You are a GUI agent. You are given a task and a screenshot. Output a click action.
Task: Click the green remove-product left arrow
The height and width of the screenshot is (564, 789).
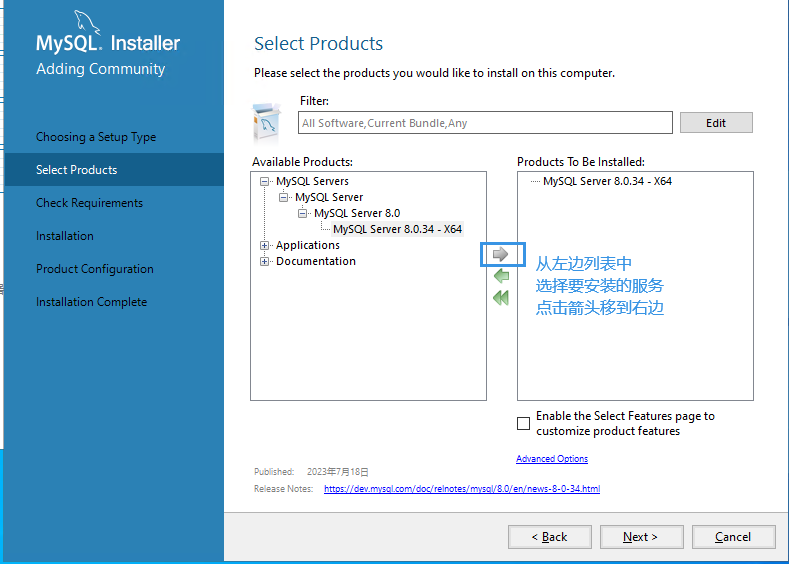pyautogui.click(x=501, y=276)
